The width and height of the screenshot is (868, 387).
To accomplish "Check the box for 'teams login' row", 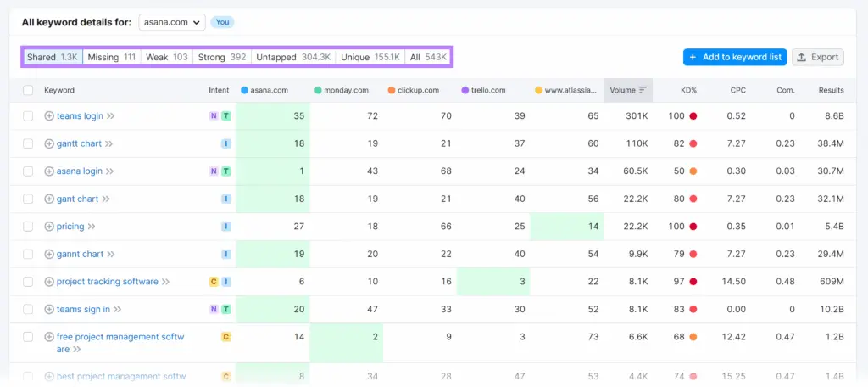I will tap(28, 116).
